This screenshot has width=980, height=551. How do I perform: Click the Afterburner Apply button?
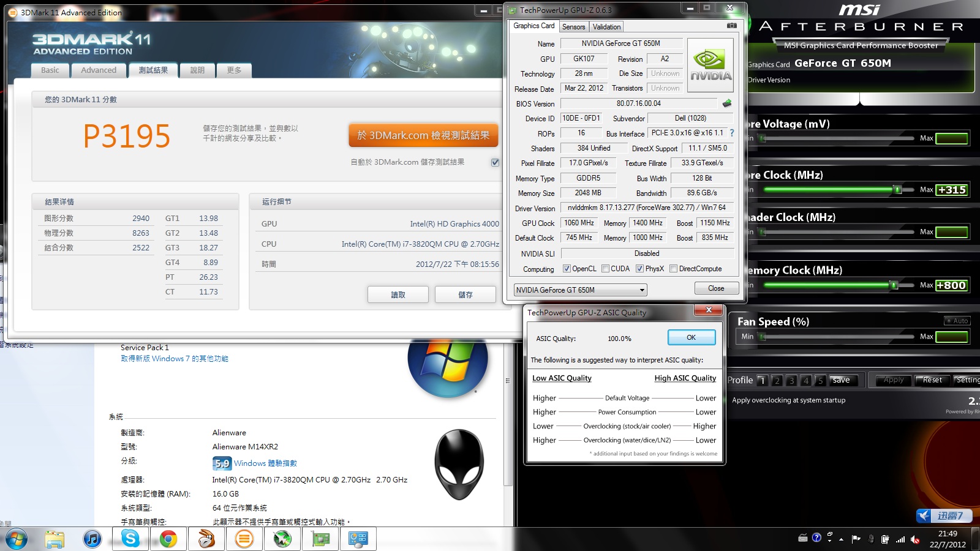894,380
